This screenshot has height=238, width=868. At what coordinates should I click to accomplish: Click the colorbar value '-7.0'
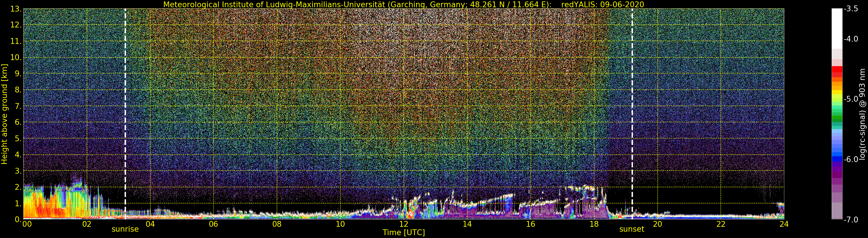851,220
